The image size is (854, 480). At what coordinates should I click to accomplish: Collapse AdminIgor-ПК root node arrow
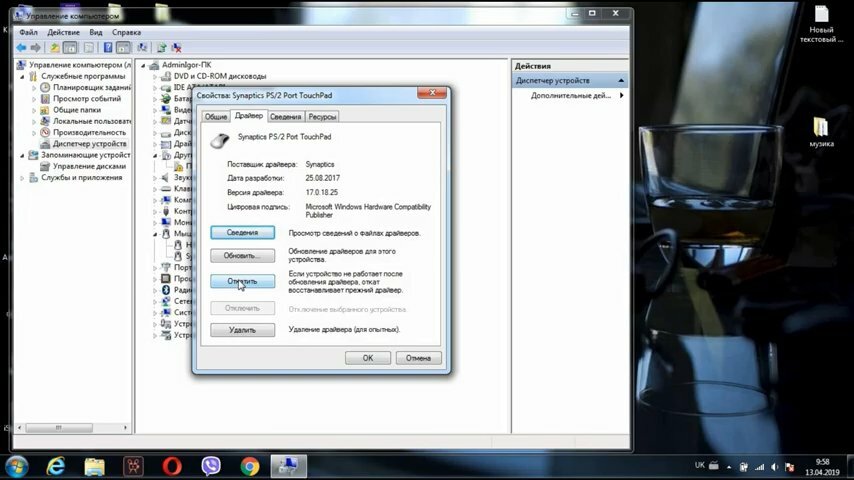click(144, 65)
